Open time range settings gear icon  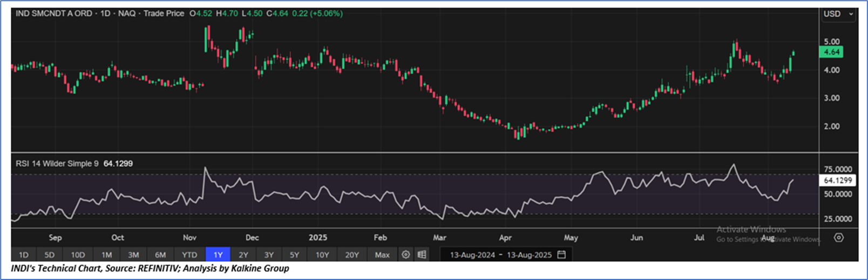[x=406, y=255]
